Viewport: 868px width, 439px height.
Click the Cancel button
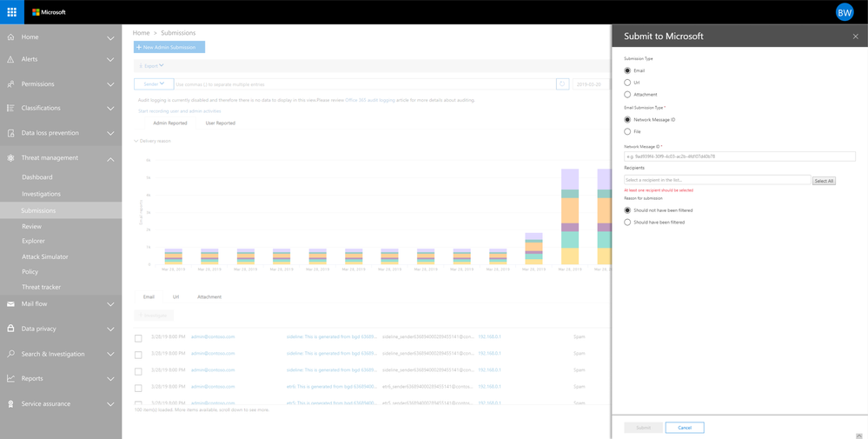click(x=685, y=428)
